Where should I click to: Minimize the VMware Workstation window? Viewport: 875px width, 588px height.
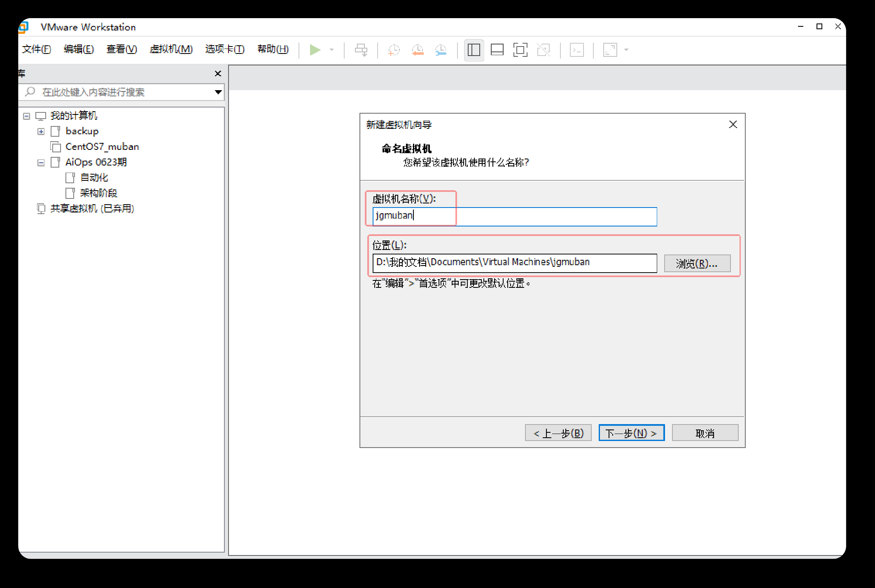[x=800, y=26]
